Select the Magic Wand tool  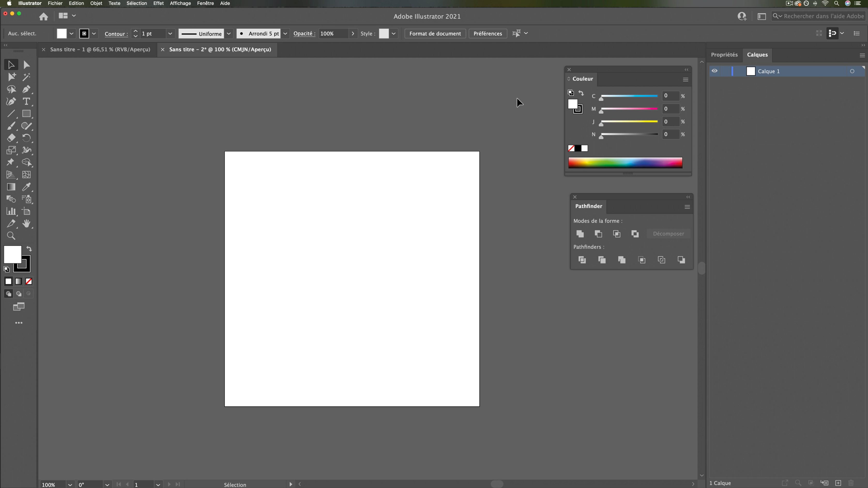[x=26, y=77]
